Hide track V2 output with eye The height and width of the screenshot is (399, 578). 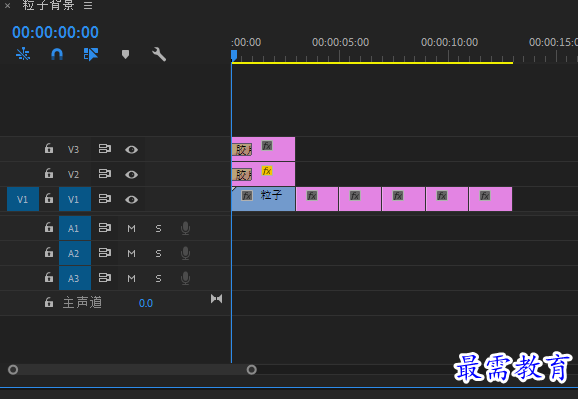[x=132, y=174]
